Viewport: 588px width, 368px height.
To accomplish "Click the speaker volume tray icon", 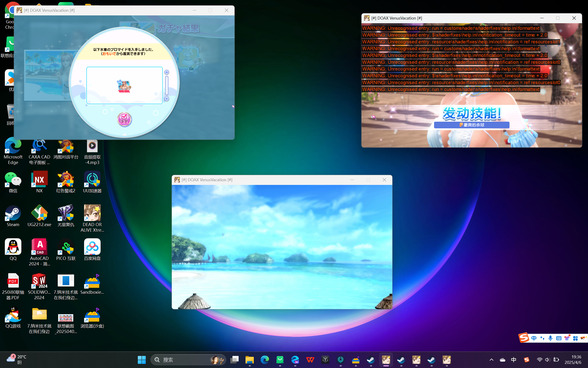I will [x=548, y=360].
